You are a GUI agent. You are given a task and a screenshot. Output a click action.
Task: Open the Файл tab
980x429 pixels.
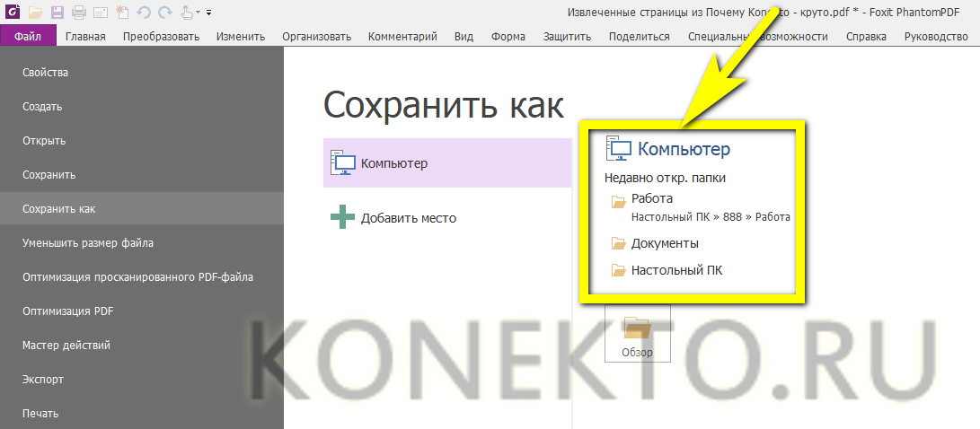point(28,36)
